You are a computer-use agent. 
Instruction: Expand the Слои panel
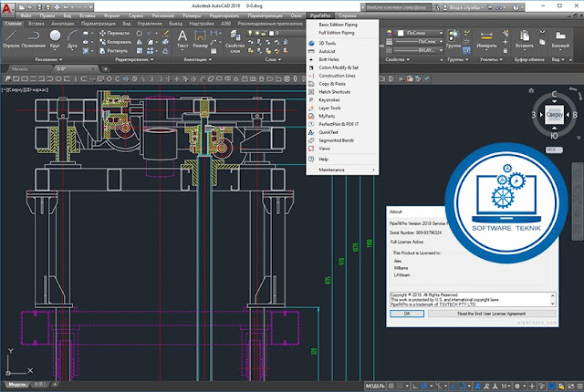pyautogui.click(x=273, y=59)
